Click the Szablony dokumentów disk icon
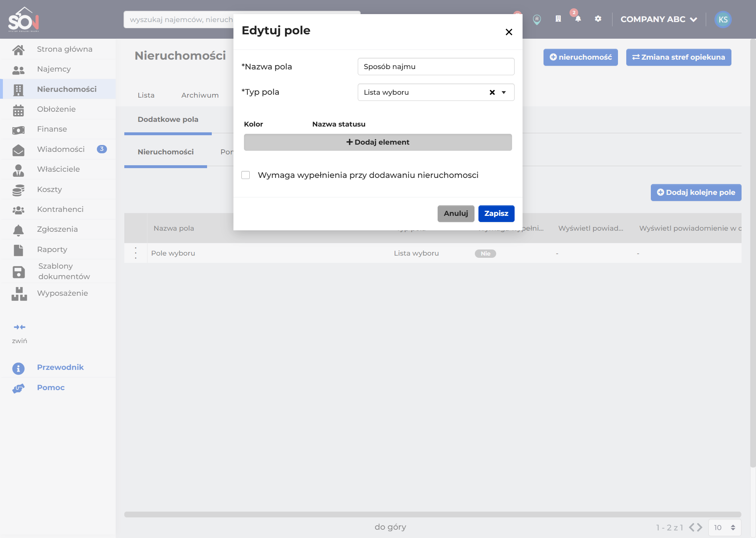756x538 pixels. click(19, 272)
